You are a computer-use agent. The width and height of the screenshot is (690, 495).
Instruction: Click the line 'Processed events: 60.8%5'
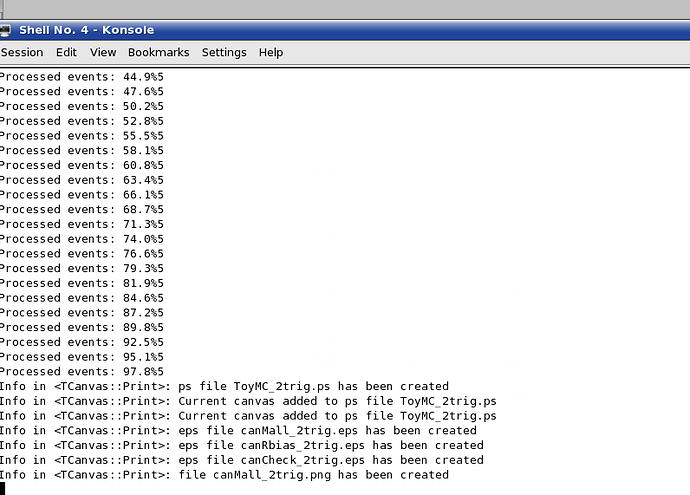tap(82, 165)
